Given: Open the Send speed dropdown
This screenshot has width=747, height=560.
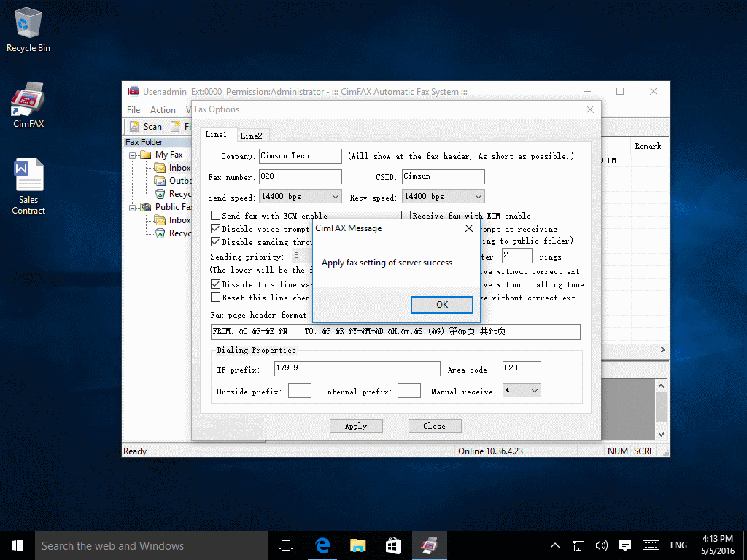Looking at the screenshot, I should (336, 197).
